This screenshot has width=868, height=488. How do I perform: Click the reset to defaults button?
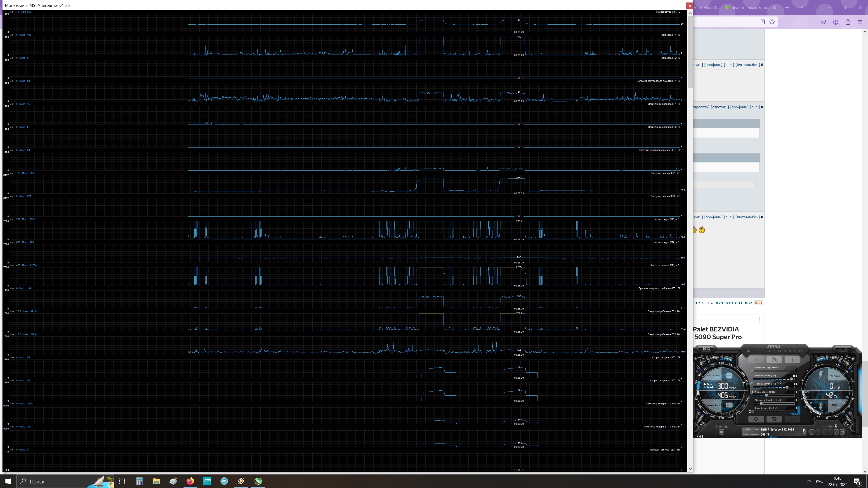point(774,419)
